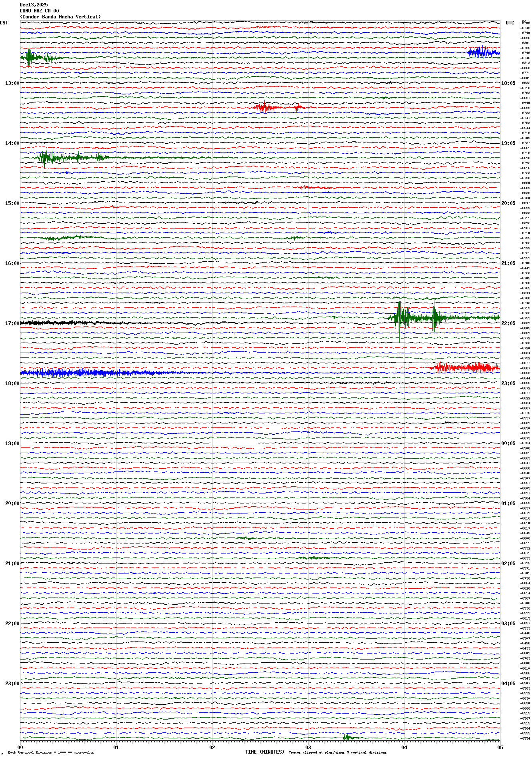Click the 03 minute tick on bottom axis
532x758 pixels.
click(308, 747)
